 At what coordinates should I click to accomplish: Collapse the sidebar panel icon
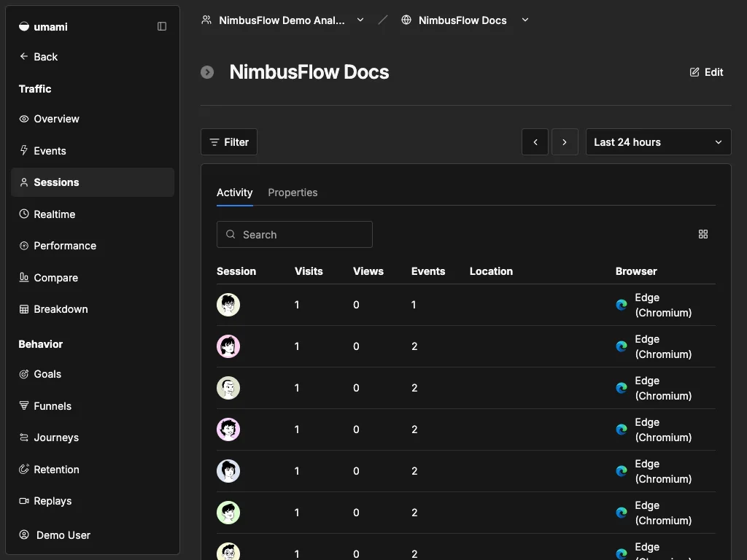click(x=162, y=26)
